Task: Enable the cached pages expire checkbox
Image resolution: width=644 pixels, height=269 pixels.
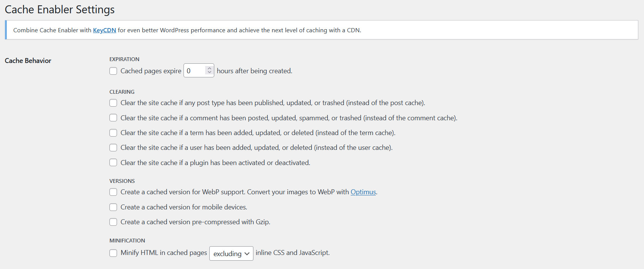Action: click(x=113, y=71)
